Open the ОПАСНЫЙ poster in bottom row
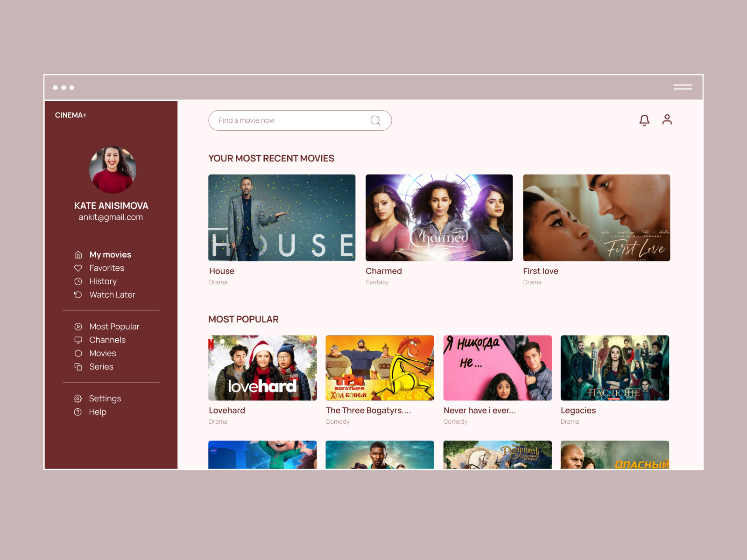The height and width of the screenshot is (560, 747). point(614,455)
